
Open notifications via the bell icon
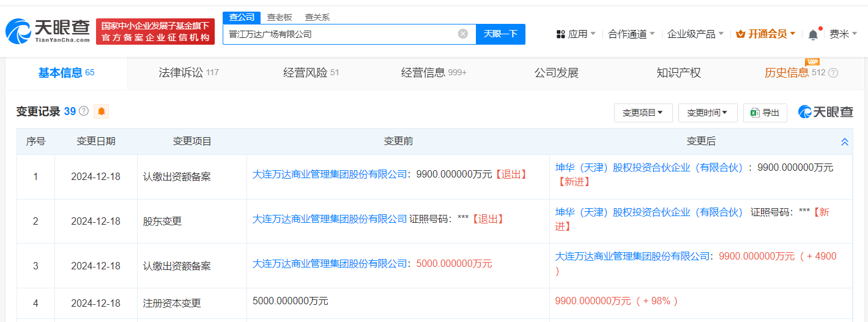pos(813,34)
